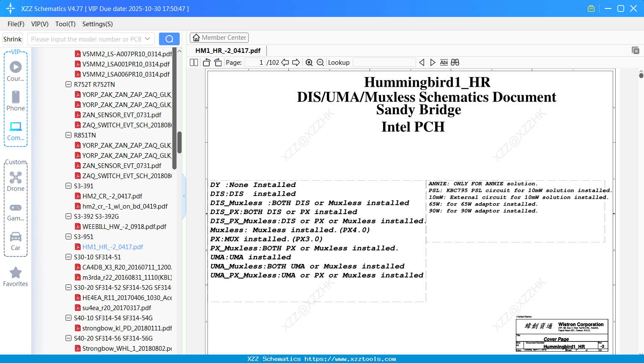Open strongbow_kl_PD_20180111.pdf
The width and height of the screenshot is (644, 363).
coord(127,328)
